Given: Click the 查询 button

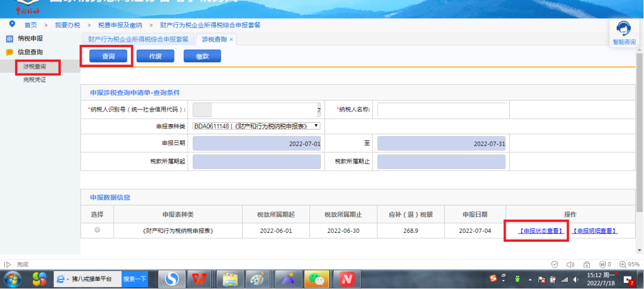Looking at the screenshot, I should [109, 56].
